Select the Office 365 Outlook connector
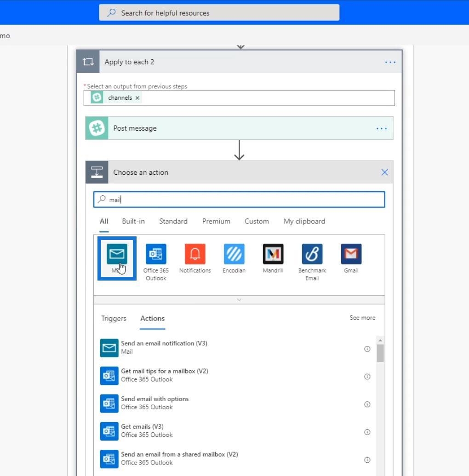The width and height of the screenshot is (469, 476). pos(156,254)
